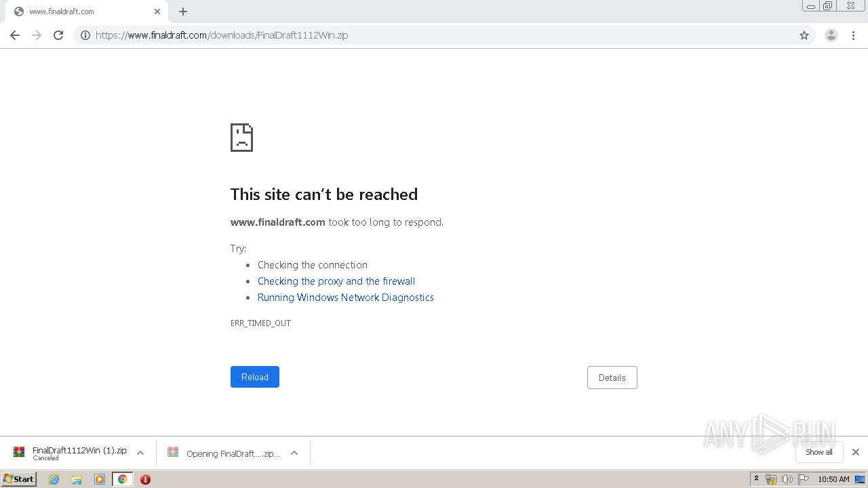Click the This site can't be reached heading
The width and height of the screenshot is (868, 488).
coord(324,195)
